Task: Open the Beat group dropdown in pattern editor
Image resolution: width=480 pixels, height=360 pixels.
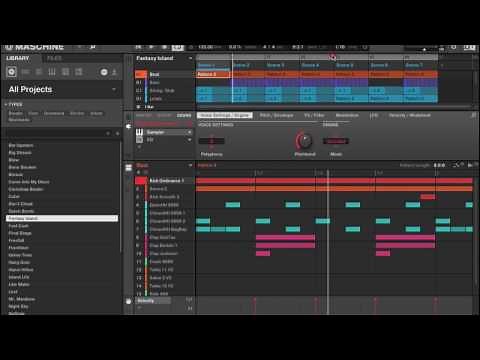Action: (190, 165)
